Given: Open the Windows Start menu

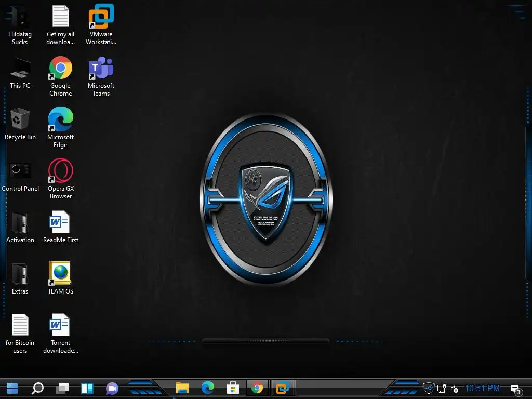Looking at the screenshot, I should [12, 389].
